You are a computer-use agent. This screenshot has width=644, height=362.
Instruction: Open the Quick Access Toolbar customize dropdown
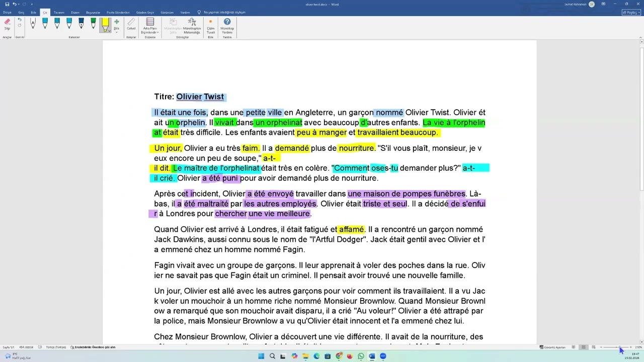pyautogui.click(x=31, y=4)
